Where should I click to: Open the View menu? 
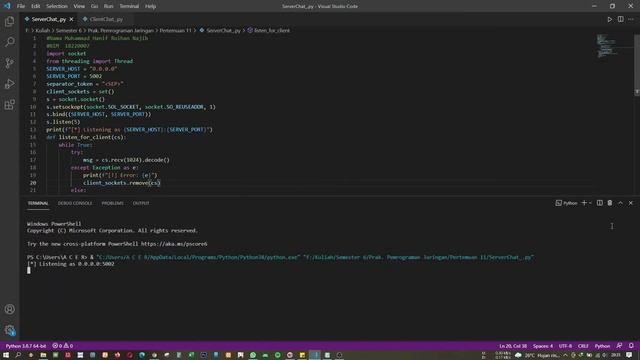pyautogui.click(x=79, y=6)
